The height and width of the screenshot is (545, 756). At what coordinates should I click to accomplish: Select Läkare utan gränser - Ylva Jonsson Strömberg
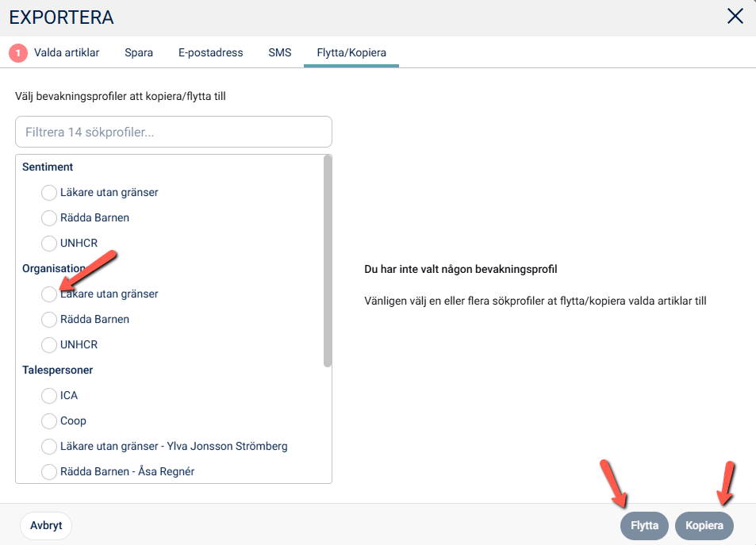point(48,446)
